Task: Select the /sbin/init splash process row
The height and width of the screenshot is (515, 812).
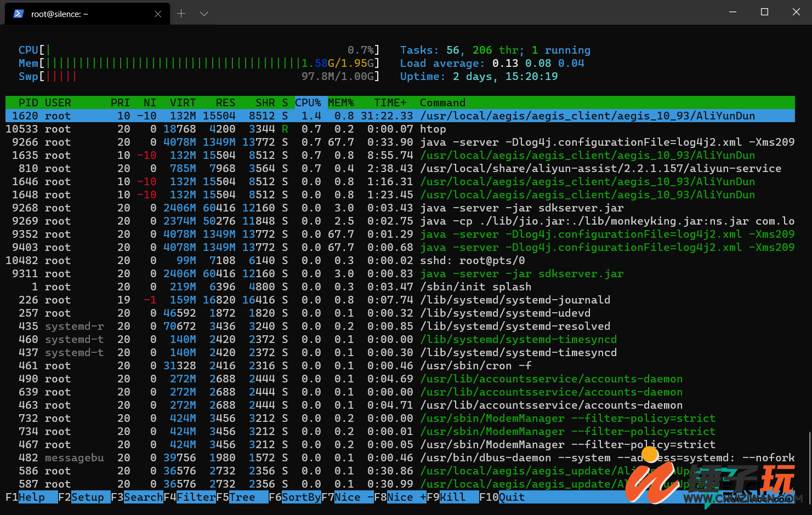Action: pos(400,287)
